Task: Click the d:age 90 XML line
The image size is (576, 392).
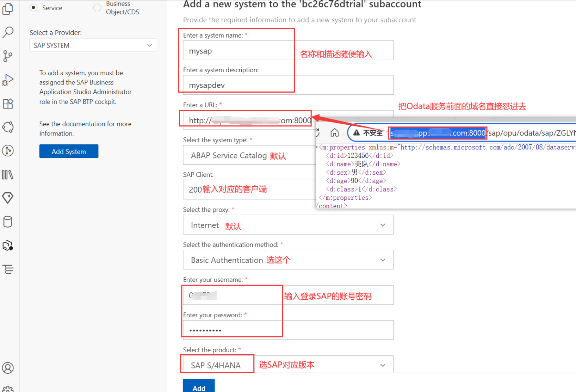Action: click(x=356, y=181)
